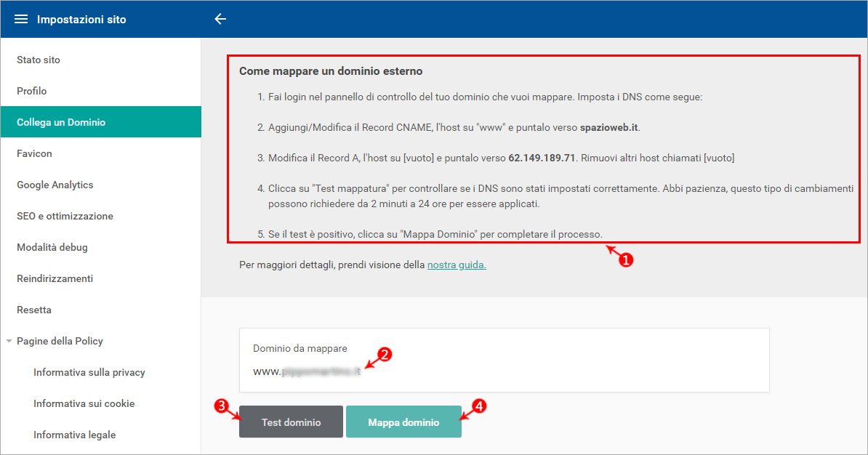Screen dimensions: 868x455
Task: Open the Favicon settings page
Action: tap(34, 153)
